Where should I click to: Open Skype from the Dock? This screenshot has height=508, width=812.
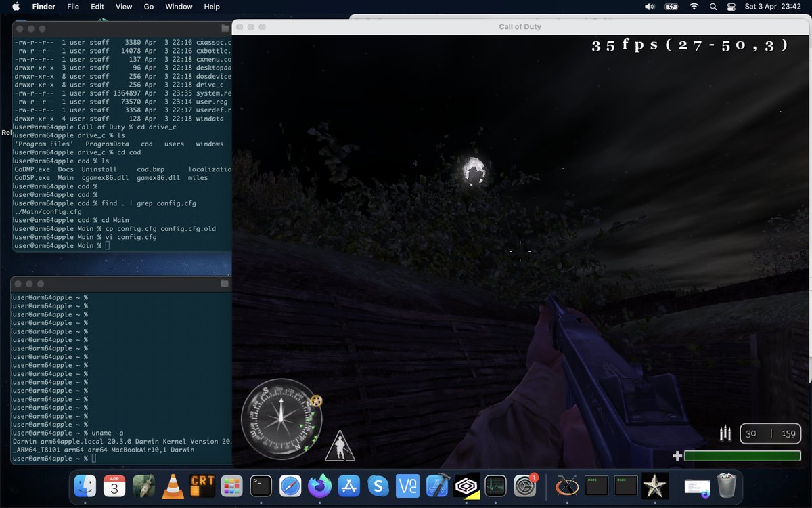[378, 485]
